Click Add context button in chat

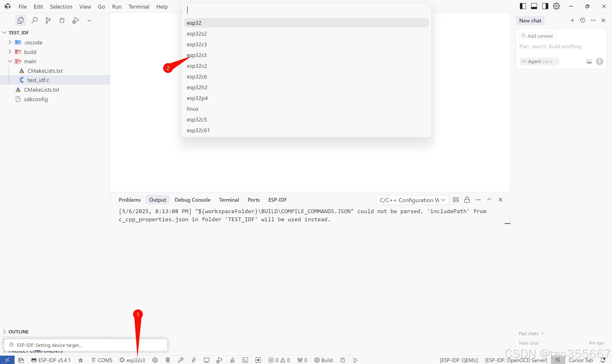tap(537, 36)
